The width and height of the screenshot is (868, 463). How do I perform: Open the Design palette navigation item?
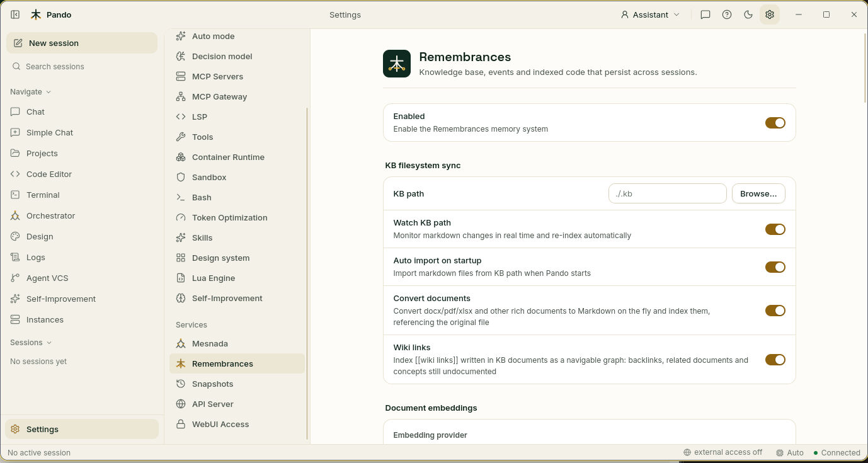82,236
